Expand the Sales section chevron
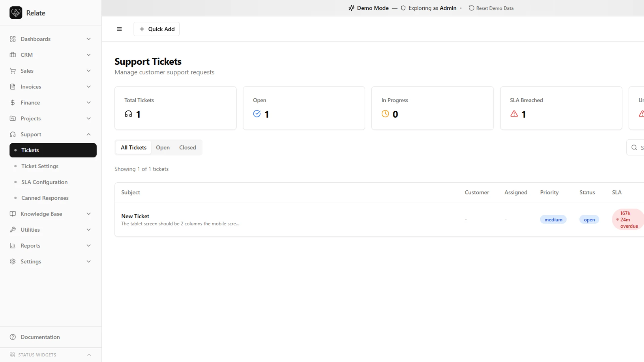Viewport: 644px width, 362px height. [89, 71]
